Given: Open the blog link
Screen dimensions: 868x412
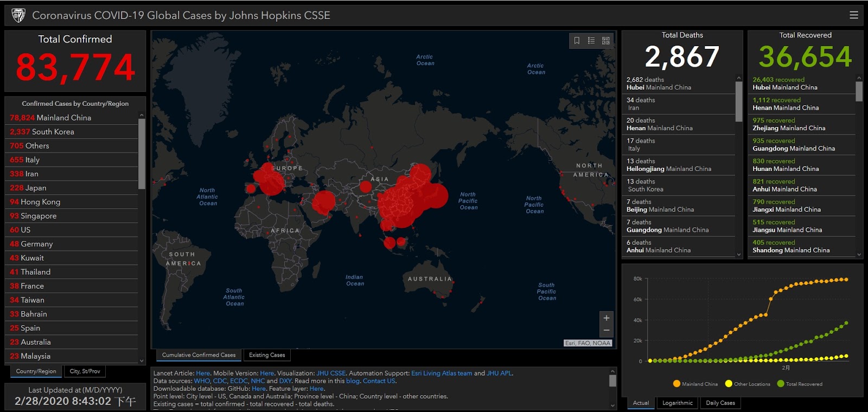Looking at the screenshot, I should pos(353,381).
